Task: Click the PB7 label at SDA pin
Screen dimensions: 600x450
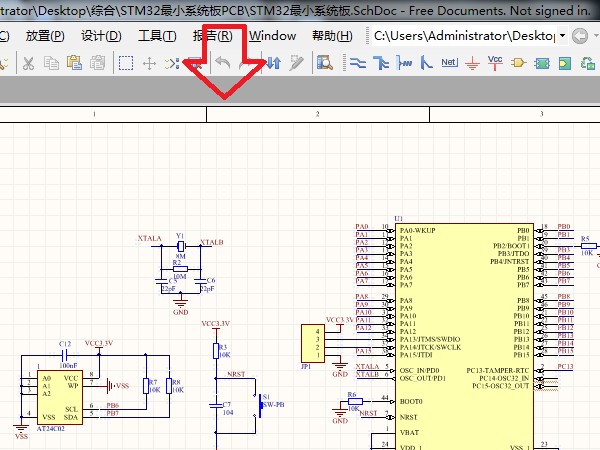Action: (112, 413)
